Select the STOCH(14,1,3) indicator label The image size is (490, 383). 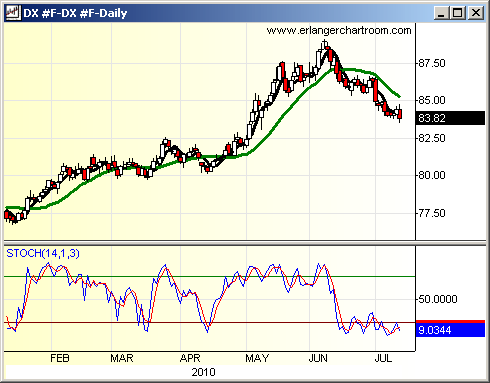(x=43, y=253)
